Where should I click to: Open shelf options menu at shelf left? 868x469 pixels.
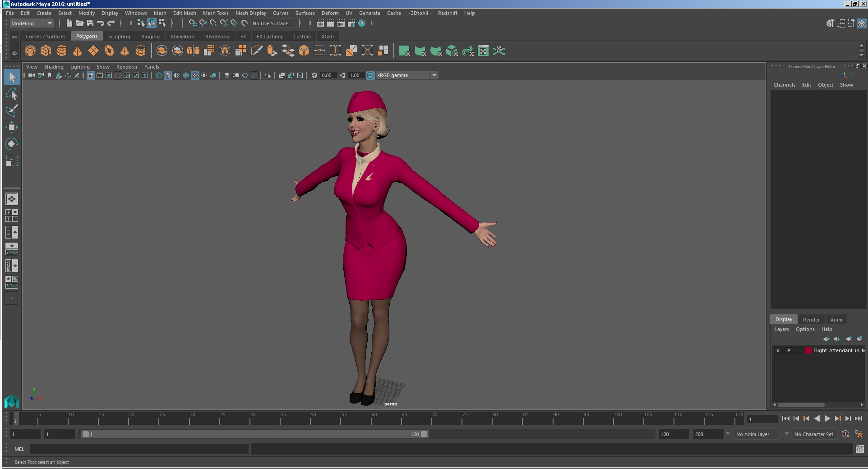(14, 53)
